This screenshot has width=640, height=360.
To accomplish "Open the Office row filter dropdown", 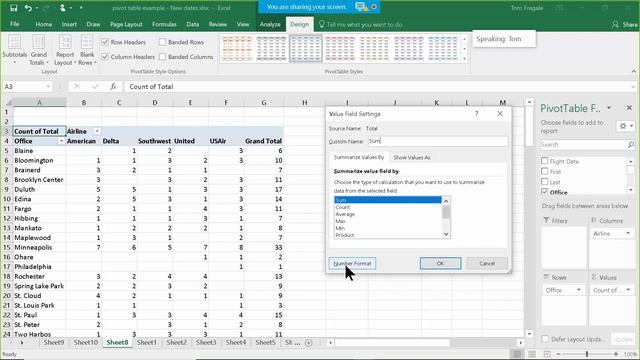I will [61, 141].
